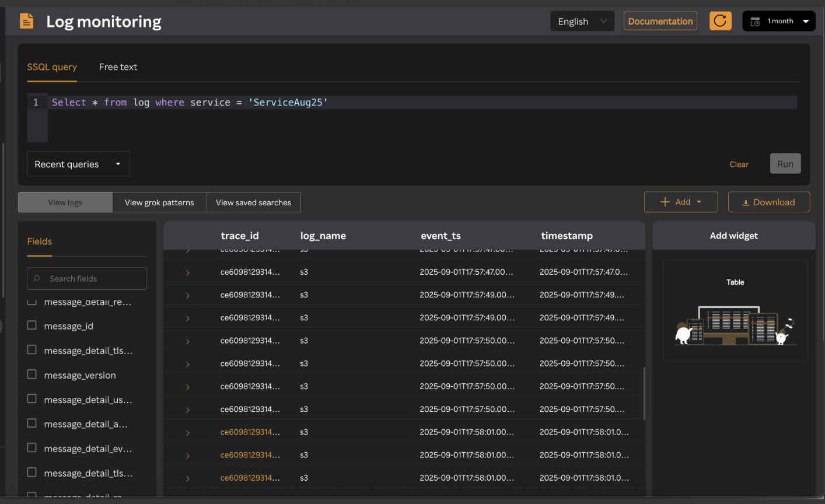Select the View saved searches tab
The image size is (825, 504).
pos(253,202)
